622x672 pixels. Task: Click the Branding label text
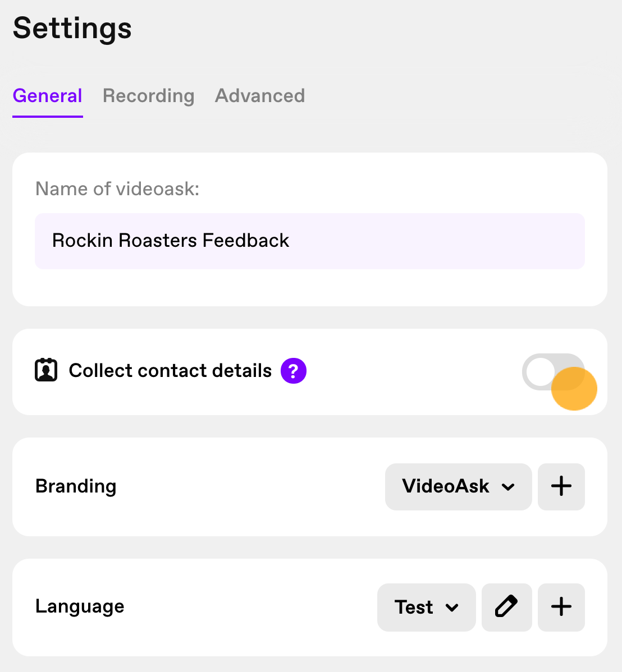(75, 486)
